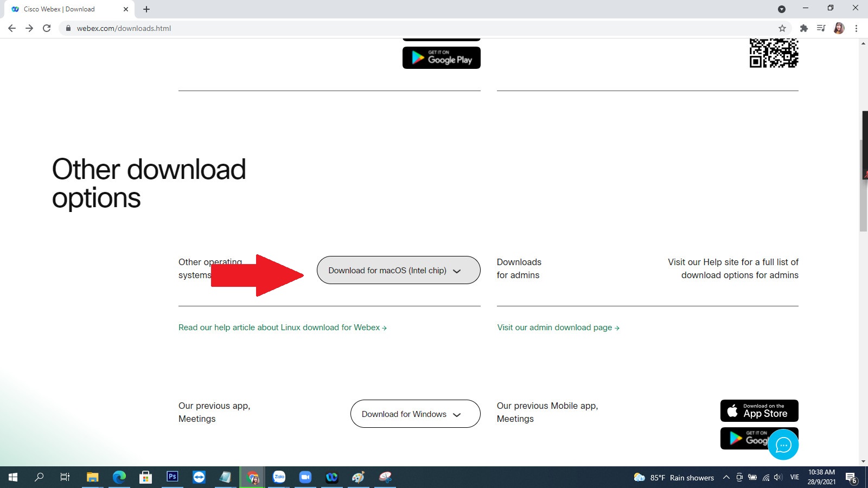Bookmark this page using the star icon

[783, 28]
